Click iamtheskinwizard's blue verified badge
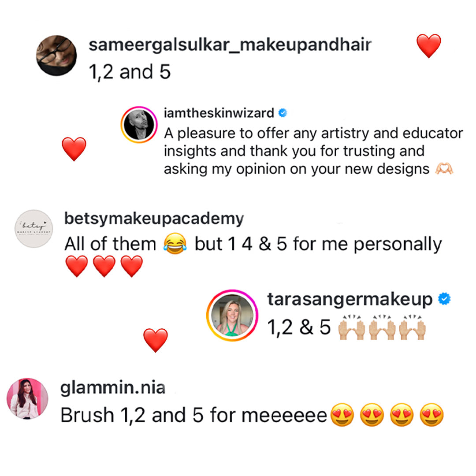The image size is (476, 476). point(283,113)
